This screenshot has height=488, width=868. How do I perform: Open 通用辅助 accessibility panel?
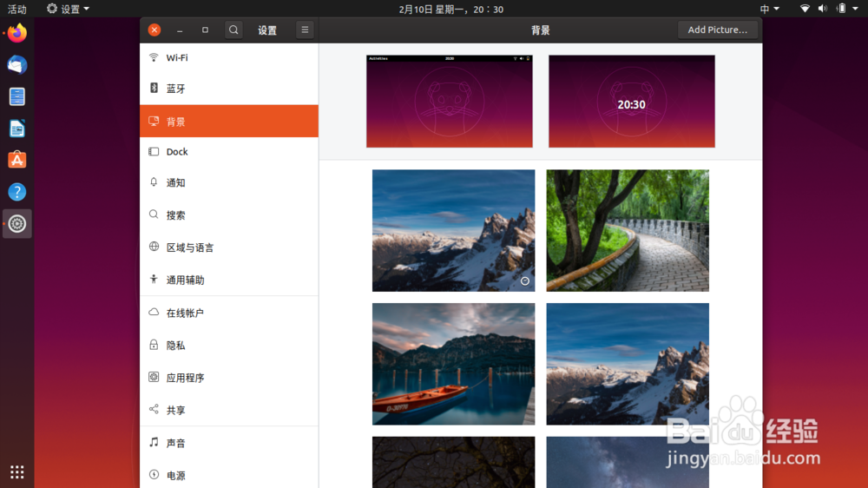(x=229, y=280)
